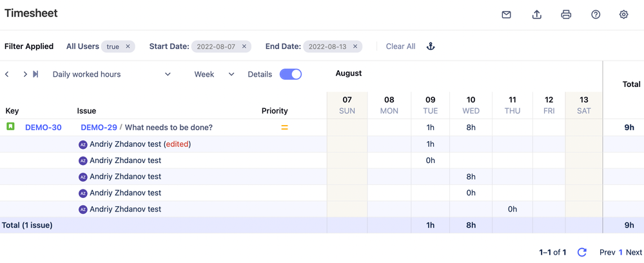Screen dimensions: 644x263
Task: Go to previous week arrow
Action: tap(7, 74)
